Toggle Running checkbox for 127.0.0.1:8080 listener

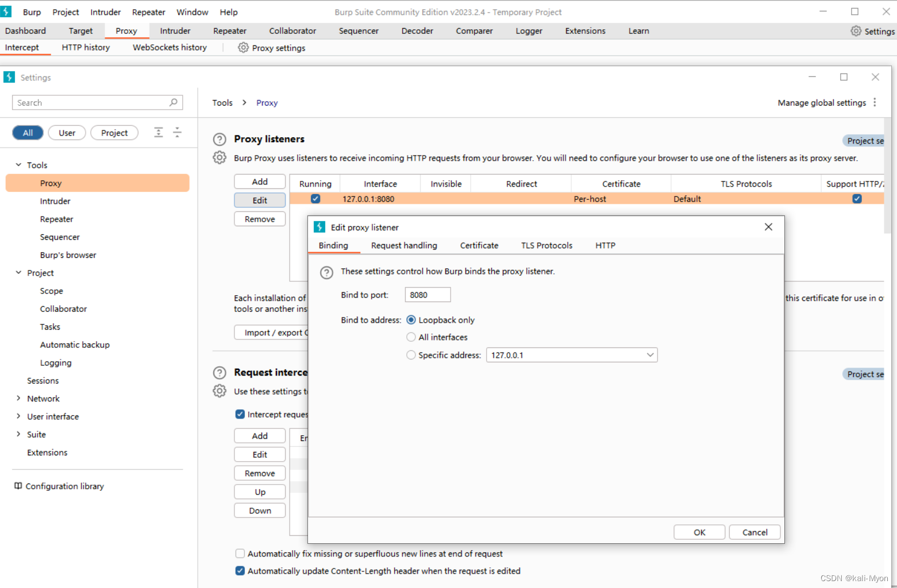click(x=315, y=199)
